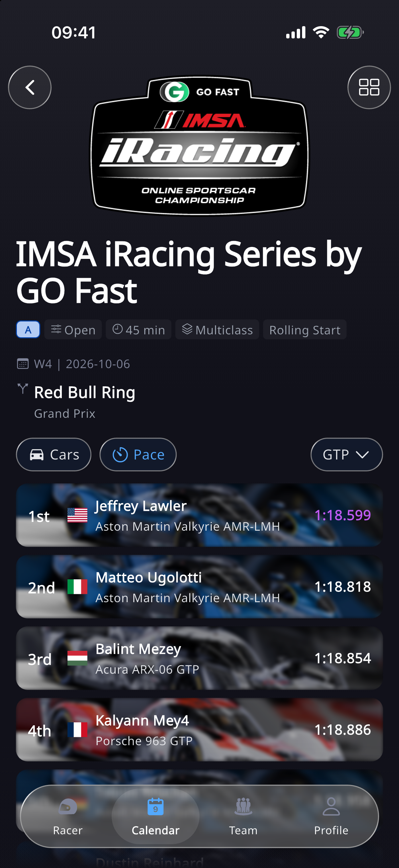Tap the IMSA iRacing series logo
399x868 pixels.
tap(199, 145)
